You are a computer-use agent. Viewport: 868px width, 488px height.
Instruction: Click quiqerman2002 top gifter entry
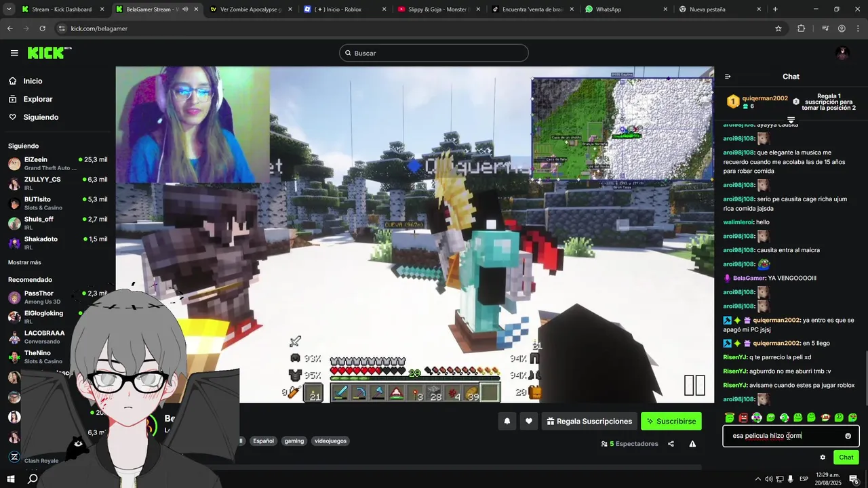point(758,102)
